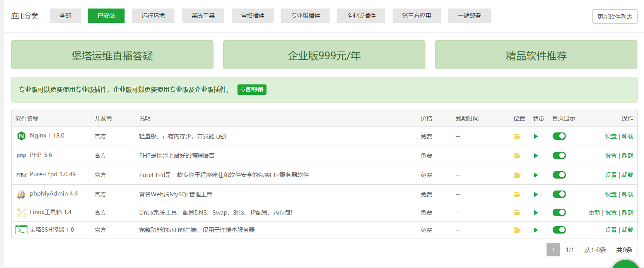The image size is (644, 268).
Task: Click the 共6条 total count text
Action: click(624, 250)
